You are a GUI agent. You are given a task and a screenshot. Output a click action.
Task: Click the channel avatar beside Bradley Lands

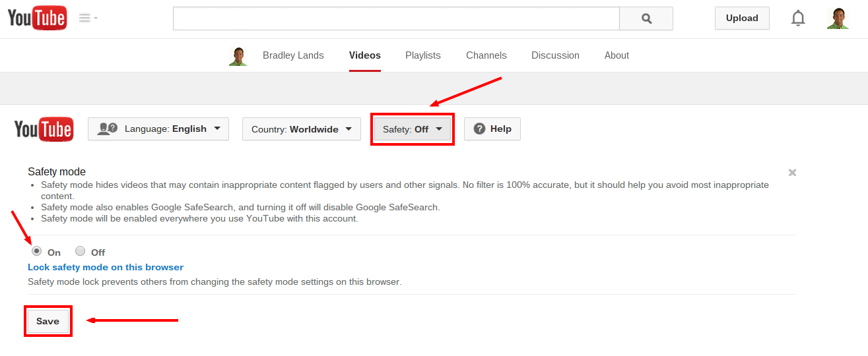pyautogui.click(x=238, y=56)
